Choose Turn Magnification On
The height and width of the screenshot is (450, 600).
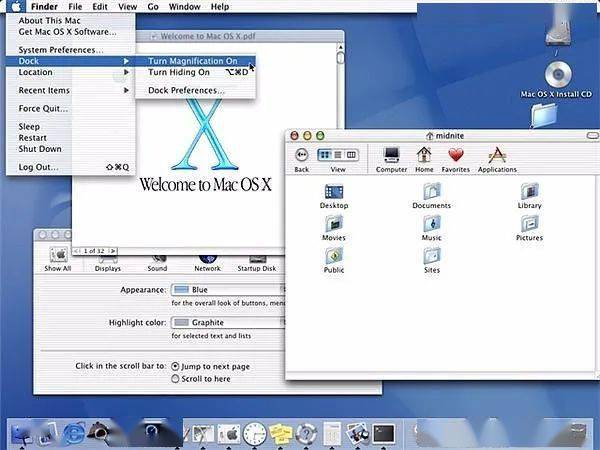coord(195,61)
